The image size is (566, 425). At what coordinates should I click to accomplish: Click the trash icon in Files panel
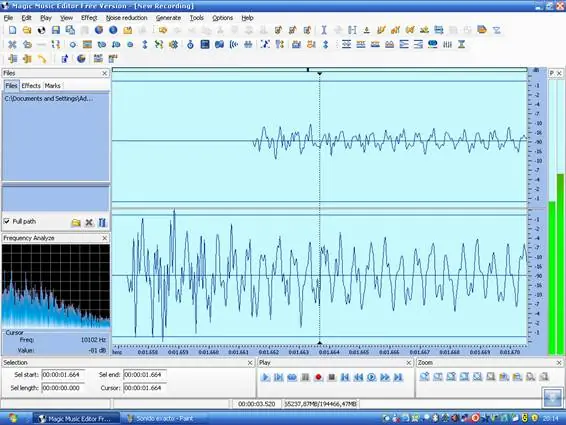pos(102,222)
